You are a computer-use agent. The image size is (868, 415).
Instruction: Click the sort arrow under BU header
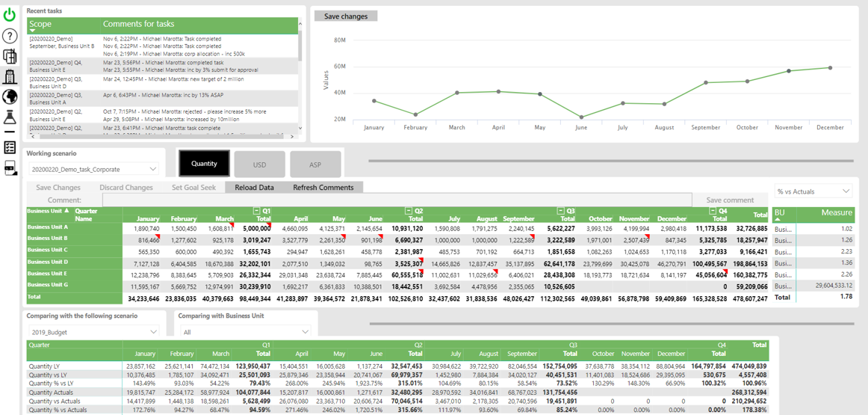(777, 220)
